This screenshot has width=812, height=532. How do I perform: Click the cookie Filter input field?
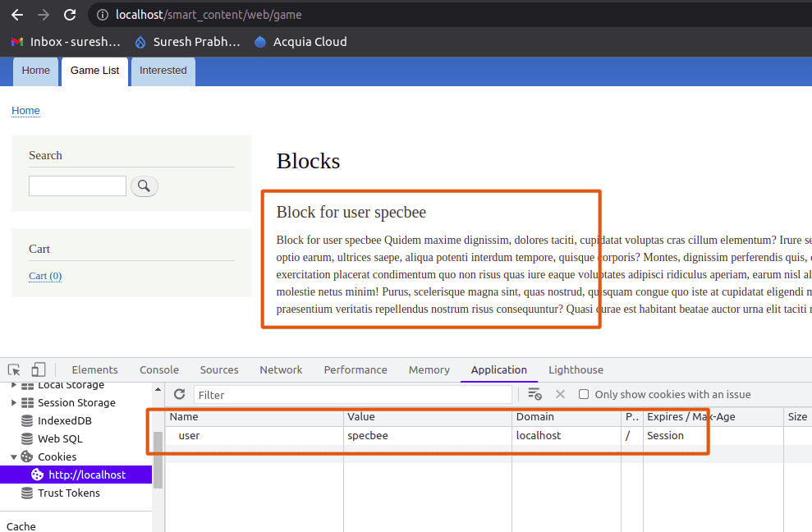click(353, 395)
